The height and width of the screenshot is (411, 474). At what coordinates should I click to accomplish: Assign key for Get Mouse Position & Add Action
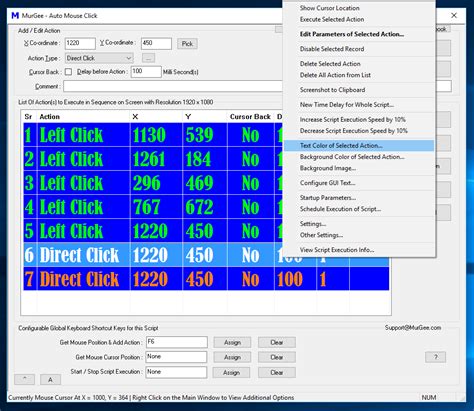(x=232, y=342)
